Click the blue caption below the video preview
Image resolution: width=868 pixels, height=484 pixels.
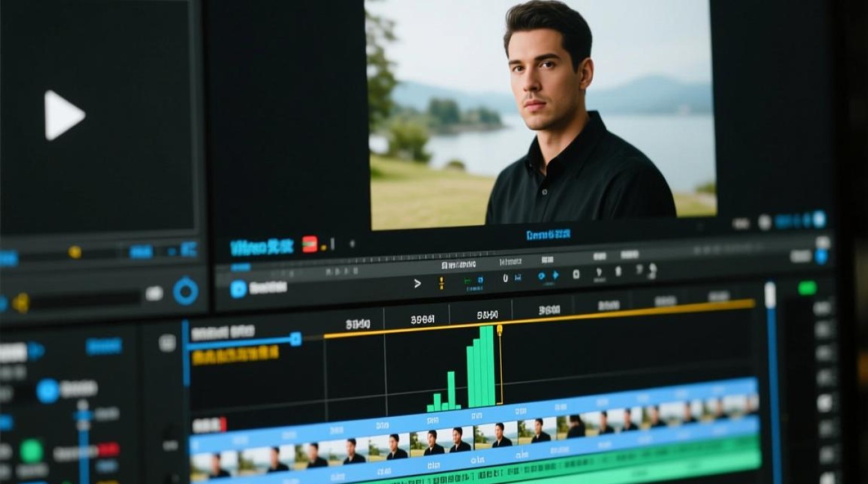click(x=548, y=235)
